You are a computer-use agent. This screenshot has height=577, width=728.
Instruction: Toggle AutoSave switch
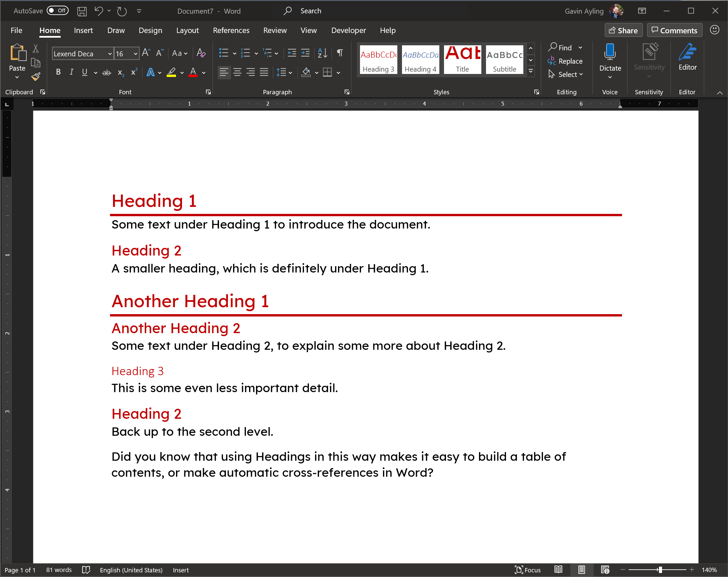[x=58, y=11]
